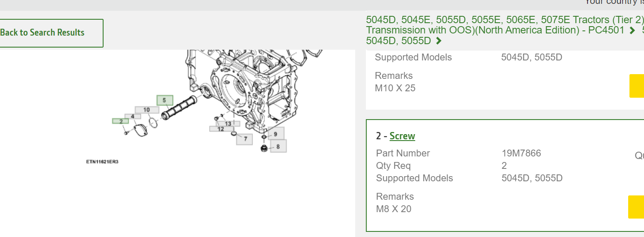Go Back to Search Results

click(x=47, y=33)
